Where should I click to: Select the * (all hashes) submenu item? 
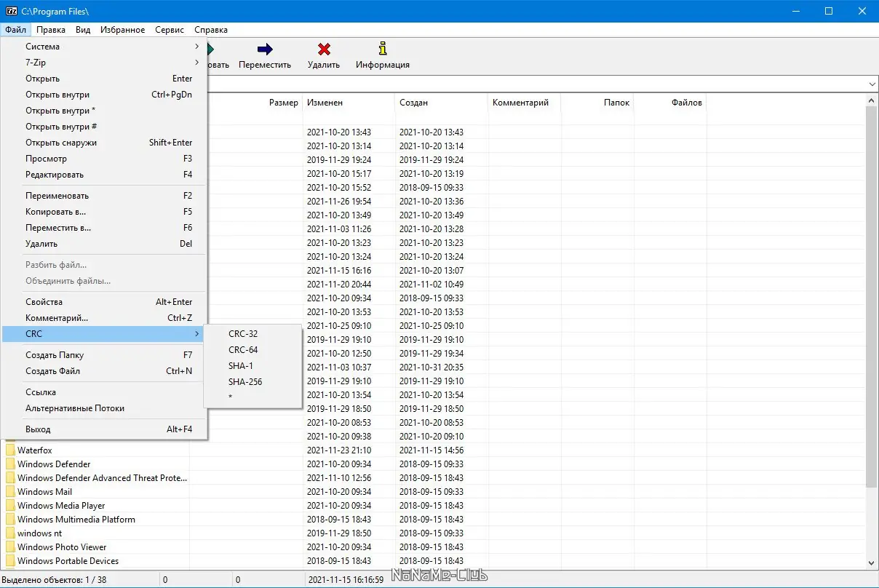[x=252, y=397]
